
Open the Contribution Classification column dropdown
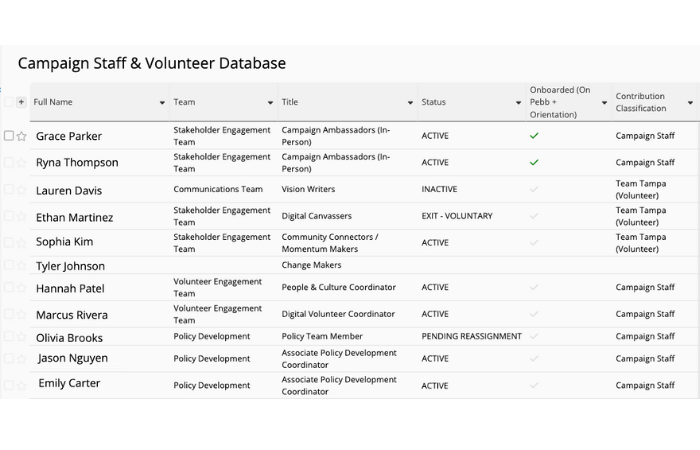(x=690, y=103)
